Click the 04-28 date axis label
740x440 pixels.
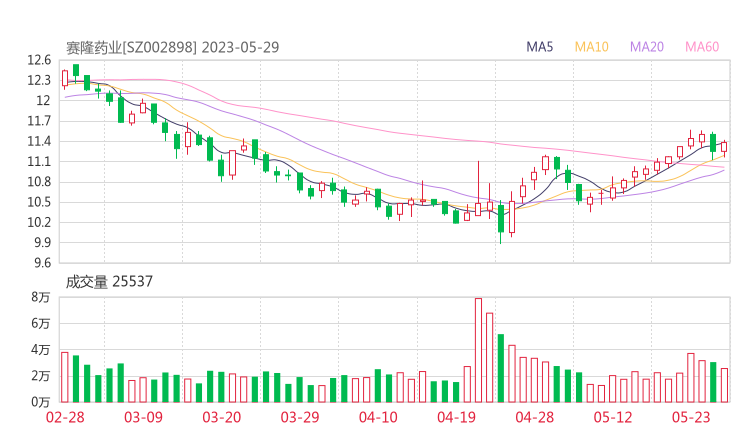535,417
